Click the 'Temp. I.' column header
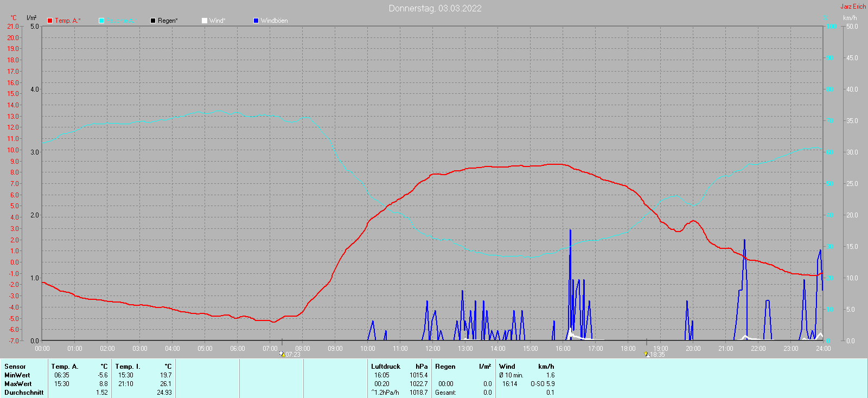 pyautogui.click(x=128, y=367)
